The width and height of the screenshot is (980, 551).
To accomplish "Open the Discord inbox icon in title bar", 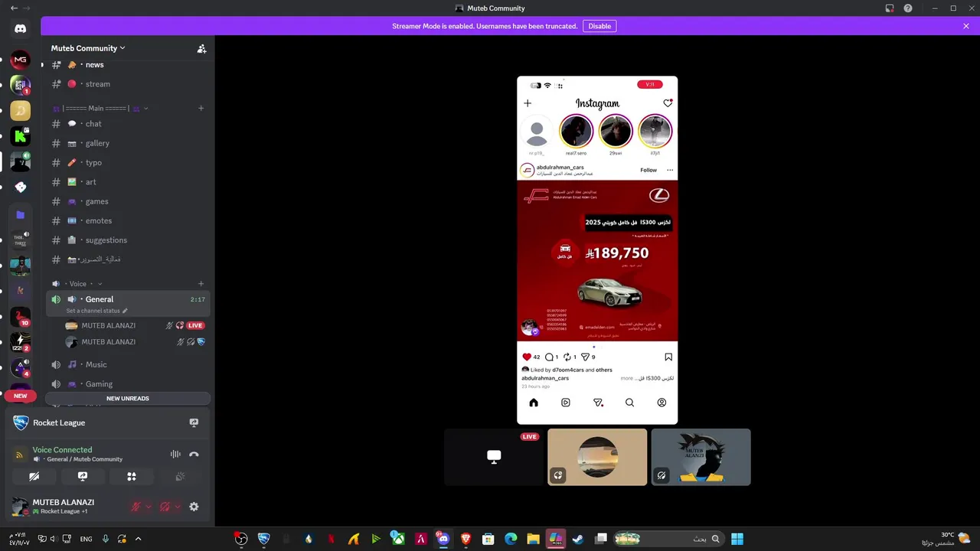I will pos(890,8).
